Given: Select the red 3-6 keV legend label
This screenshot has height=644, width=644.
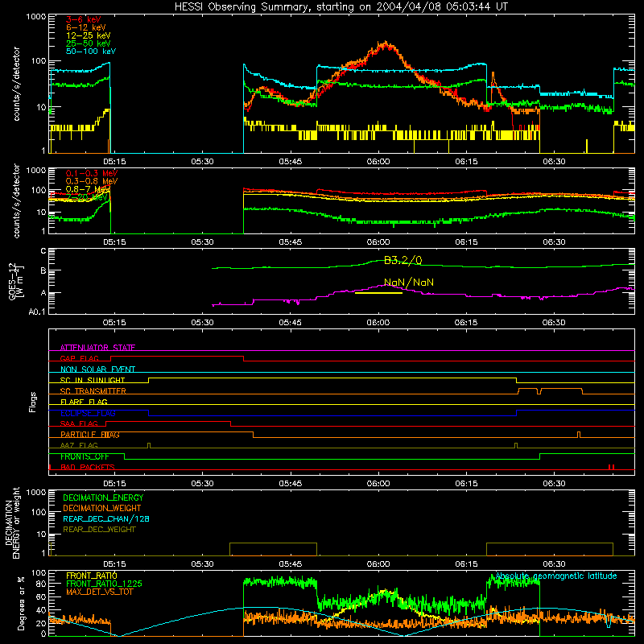Looking at the screenshot, I should (x=84, y=19).
